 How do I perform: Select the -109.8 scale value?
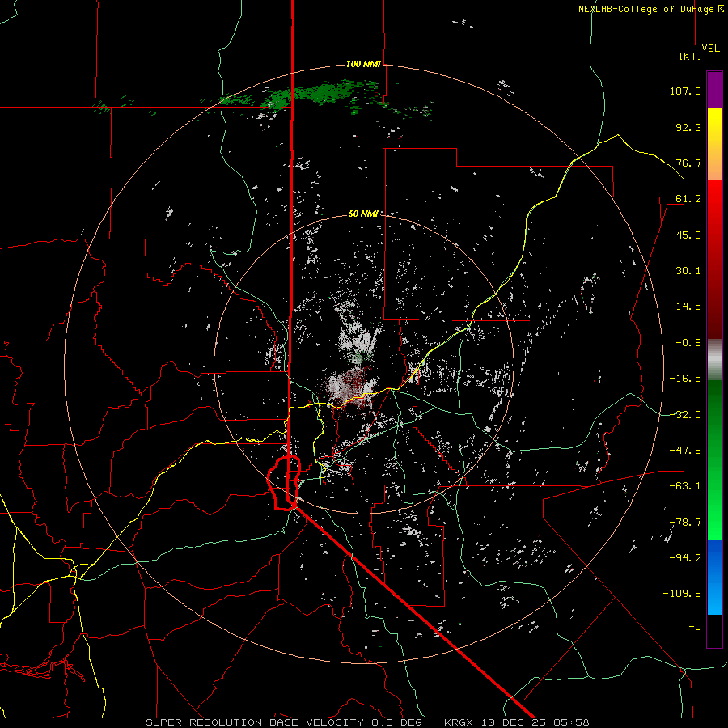682,594
